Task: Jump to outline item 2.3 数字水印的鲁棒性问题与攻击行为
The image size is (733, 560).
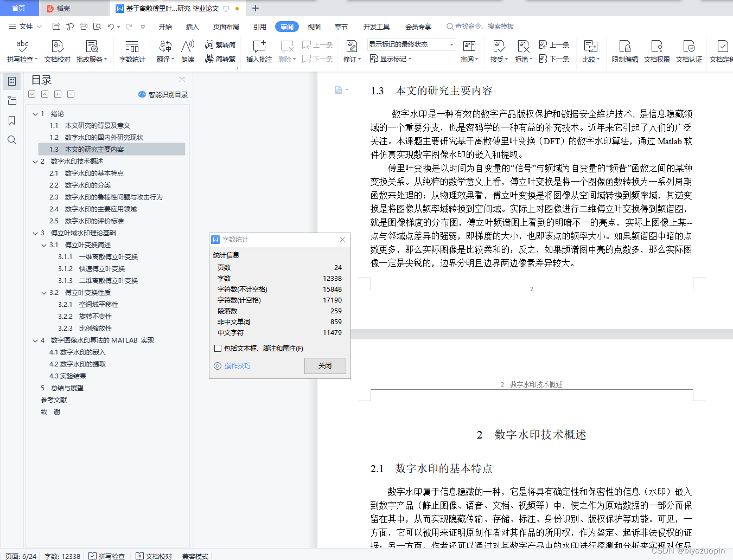Action: pyautogui.click(x=106, y=197)
